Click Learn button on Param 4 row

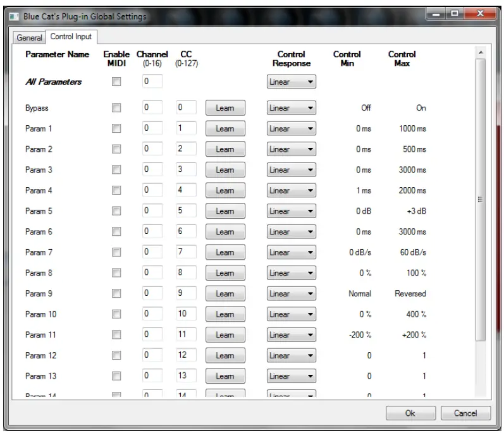tap(225, 190)
